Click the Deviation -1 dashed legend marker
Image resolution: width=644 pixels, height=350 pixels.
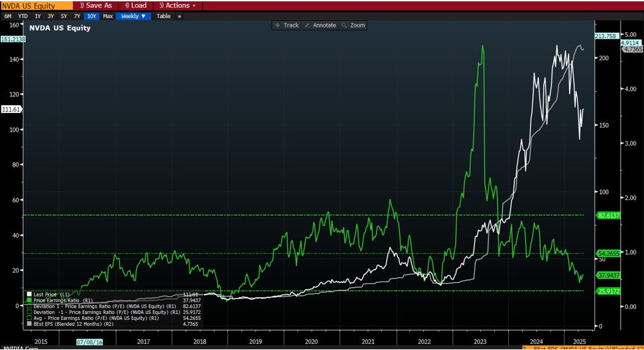tap(29, 313)
